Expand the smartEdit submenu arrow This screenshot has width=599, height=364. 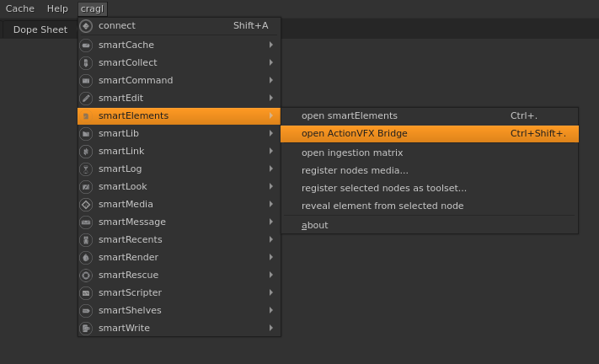coord(270,98)
